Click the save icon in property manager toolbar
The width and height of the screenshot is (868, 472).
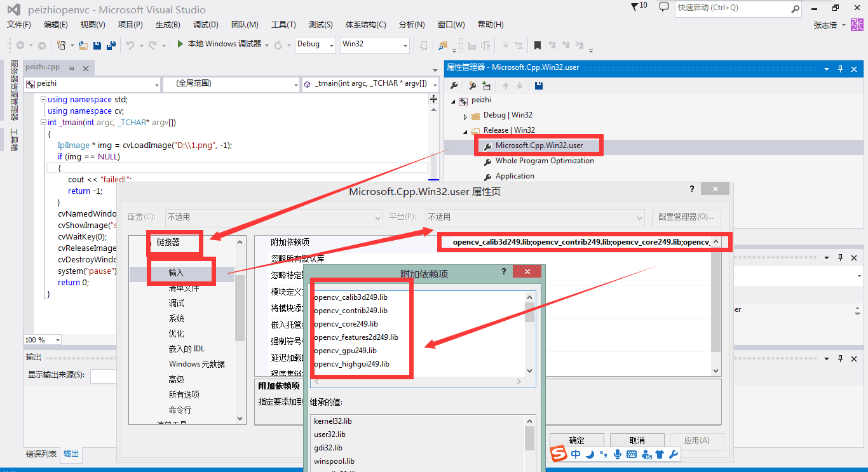click(x=539, y=86)
